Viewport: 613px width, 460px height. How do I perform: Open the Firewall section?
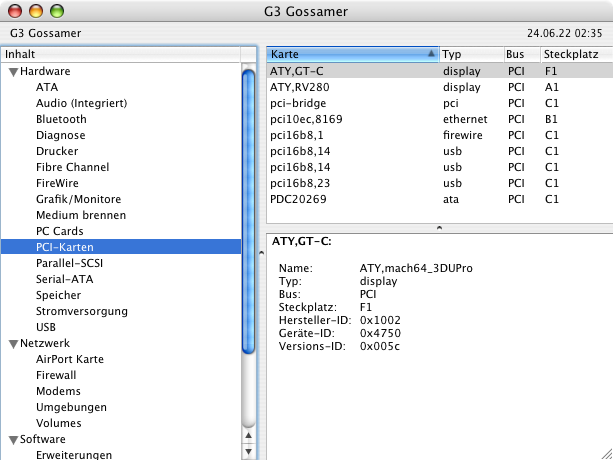(x=56, y=376)
